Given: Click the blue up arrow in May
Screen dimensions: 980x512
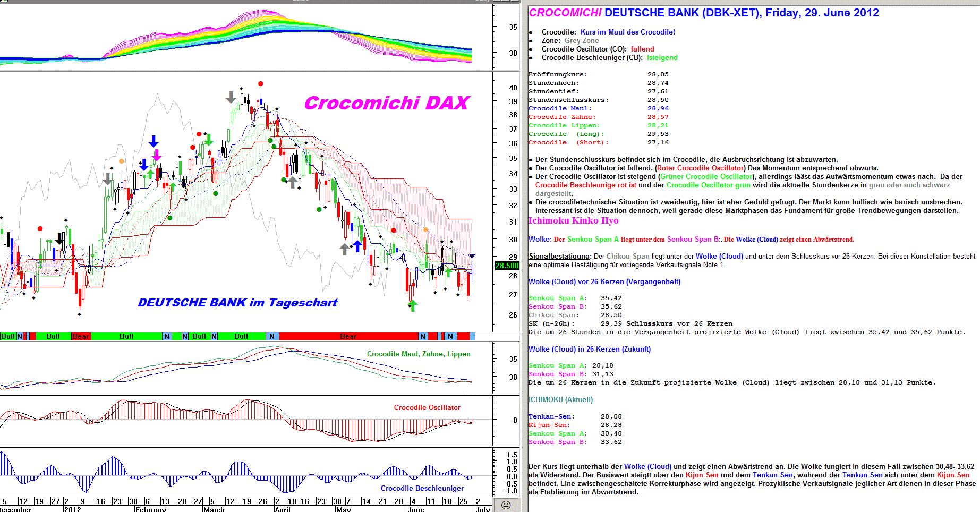Looking at the screenshot, I should pyautogui.click(x=357, y=245).
